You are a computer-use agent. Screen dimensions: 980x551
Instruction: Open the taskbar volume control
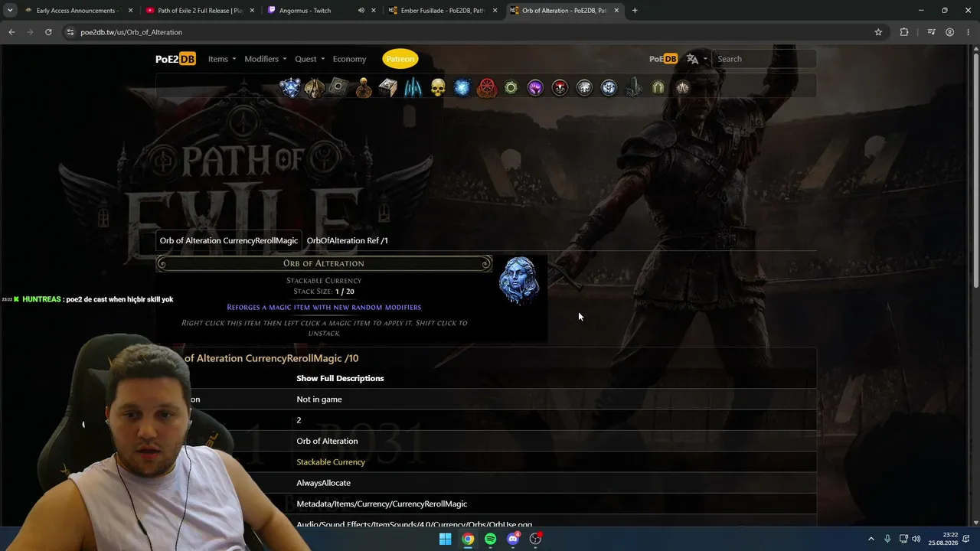(916, 539)
